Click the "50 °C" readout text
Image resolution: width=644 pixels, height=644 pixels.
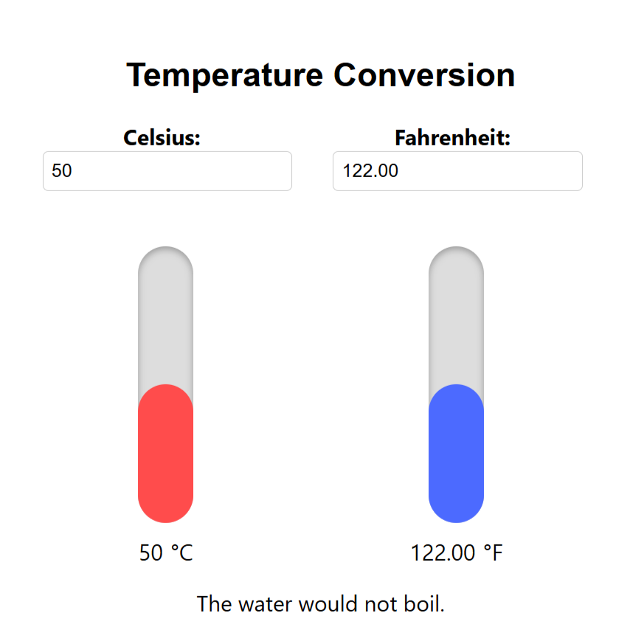coord(166,553)
